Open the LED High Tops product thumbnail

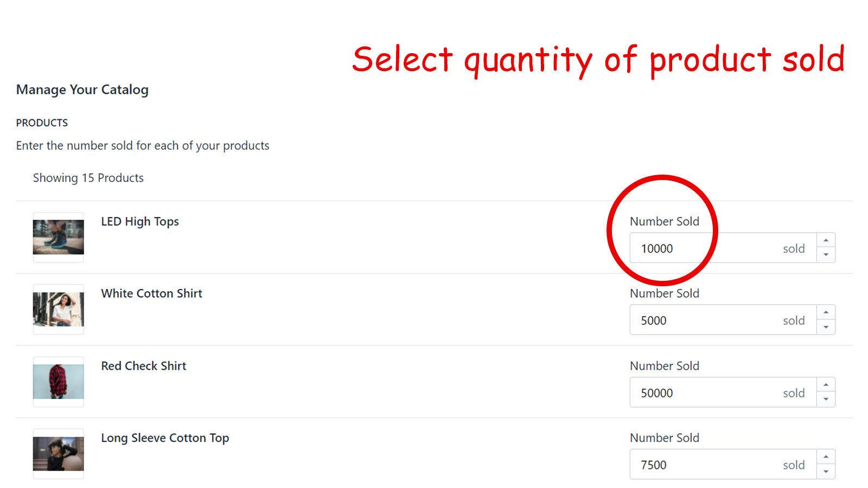(58, 236)
